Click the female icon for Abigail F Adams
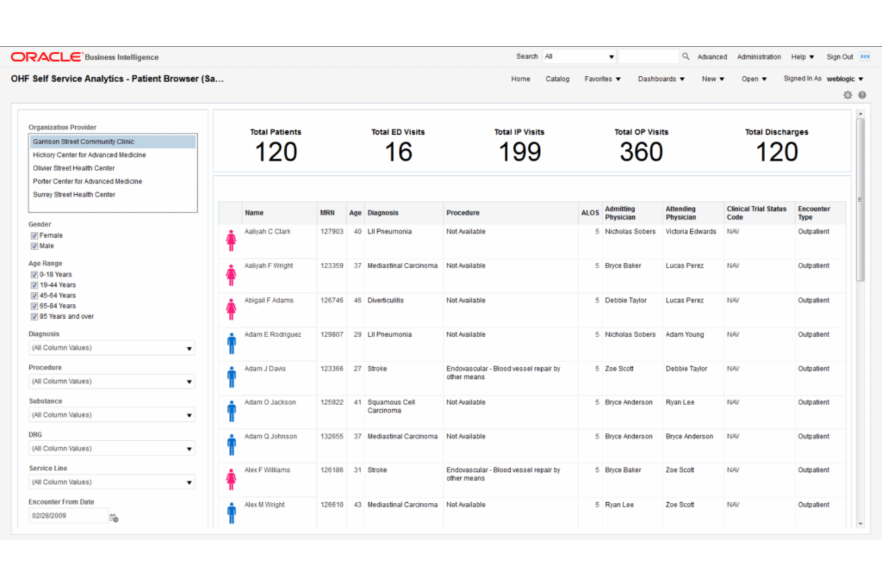 pyautogui.click(x=231, y=309)
